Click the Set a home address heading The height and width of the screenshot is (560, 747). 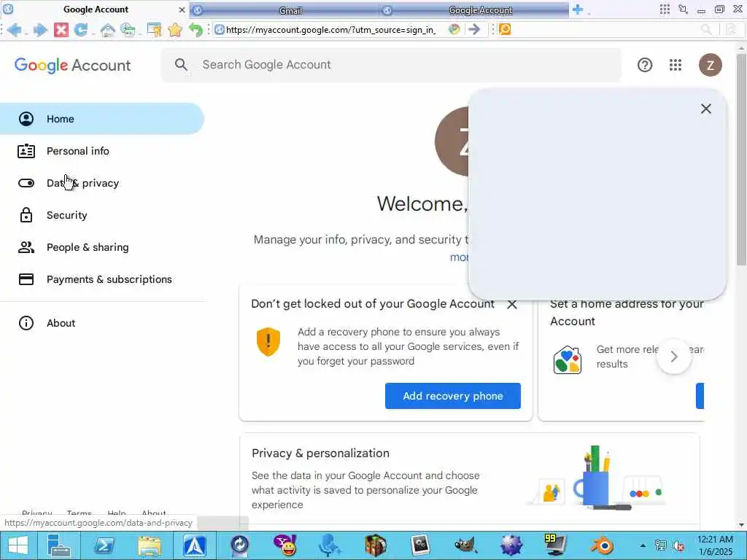(627, 312)
